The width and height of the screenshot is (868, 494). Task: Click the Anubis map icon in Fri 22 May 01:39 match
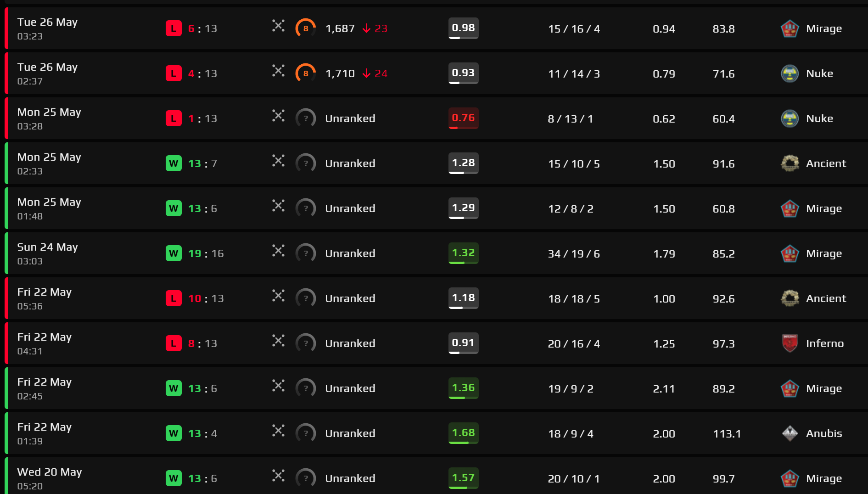click(x=790, y=433)
